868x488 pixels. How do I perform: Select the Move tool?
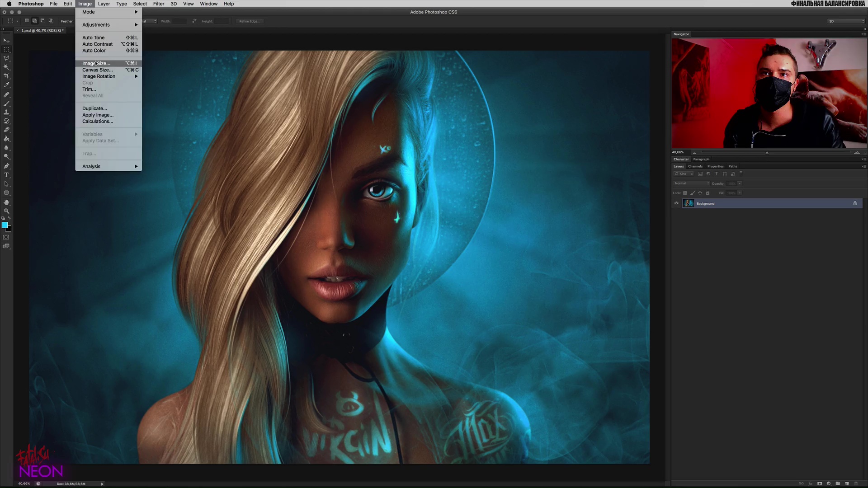coord(6,41)
